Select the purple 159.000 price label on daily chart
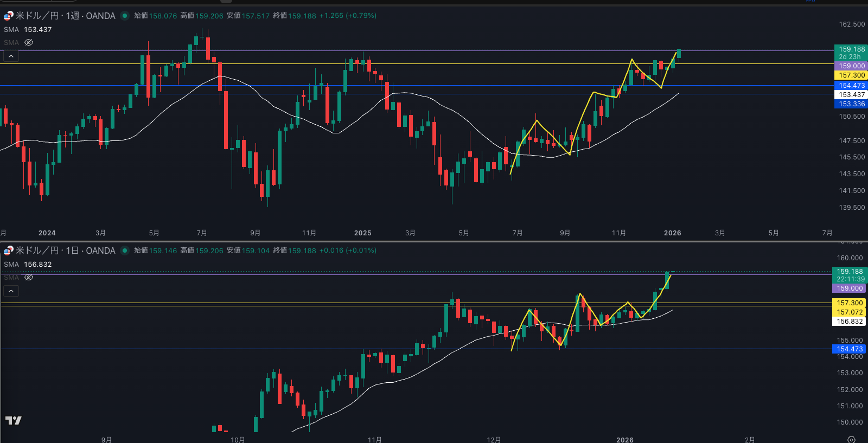868x443 pixels. click(x=849, y=288)
